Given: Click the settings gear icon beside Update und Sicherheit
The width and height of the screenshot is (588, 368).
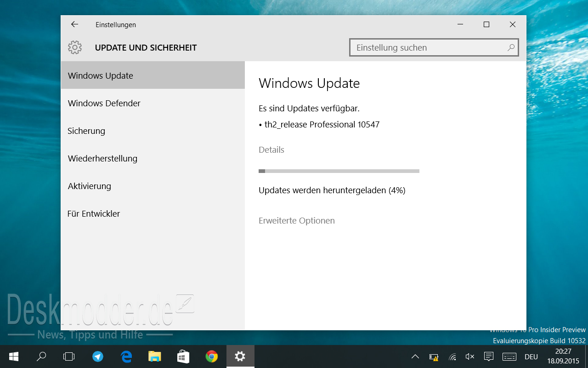Looking at the screenshot, I should pos(75,47).
